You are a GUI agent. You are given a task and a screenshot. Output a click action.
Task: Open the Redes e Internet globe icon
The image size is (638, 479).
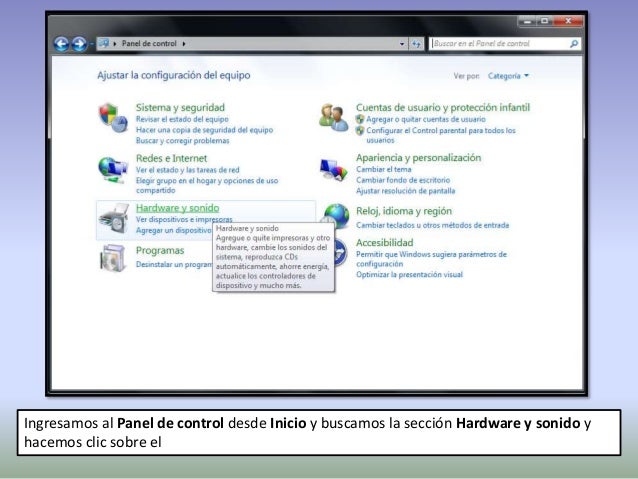[x=113, y=169]
